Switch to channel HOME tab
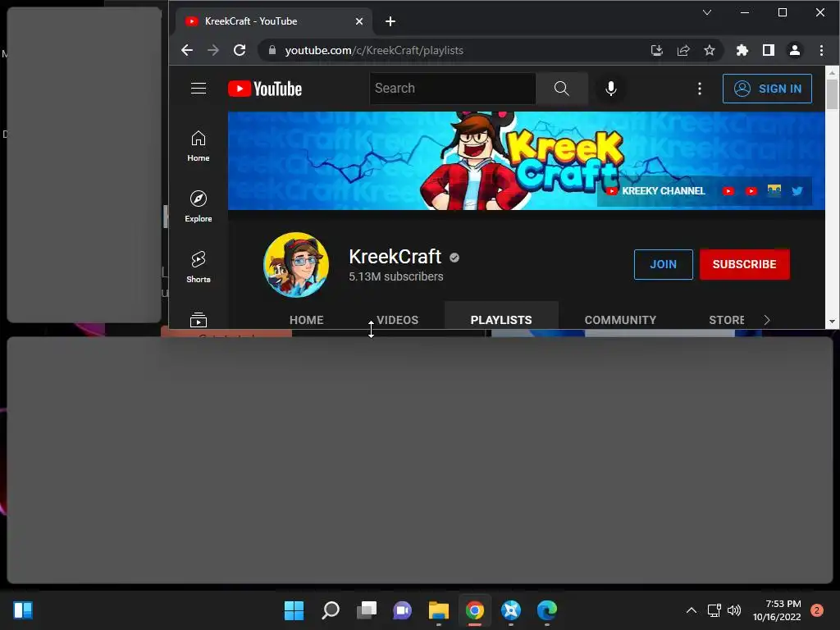The height and width of the screenshot is (630, 840). pos(307,320)
